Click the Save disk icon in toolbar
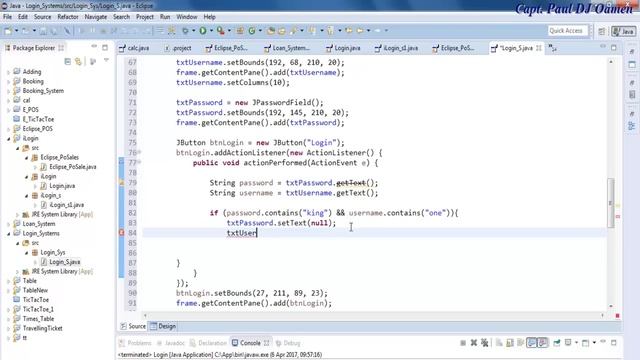The width and height of the screenshot is (640, 360). 43,31
